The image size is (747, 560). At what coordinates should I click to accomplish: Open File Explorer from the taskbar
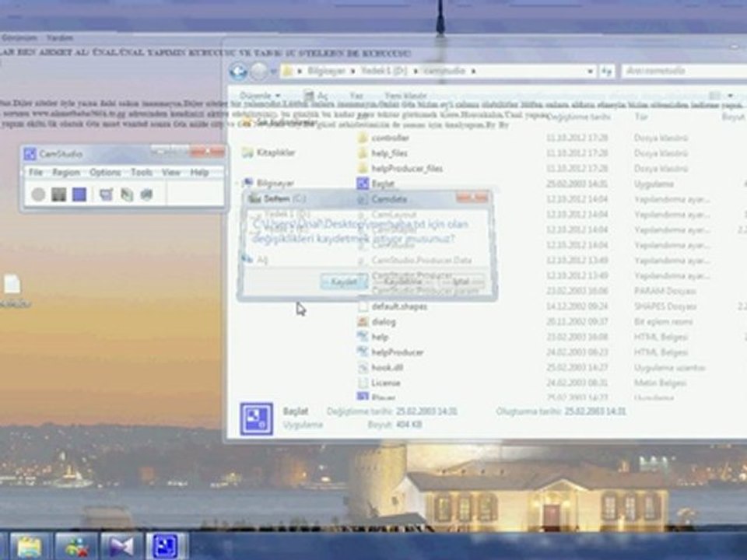point(30,546)
